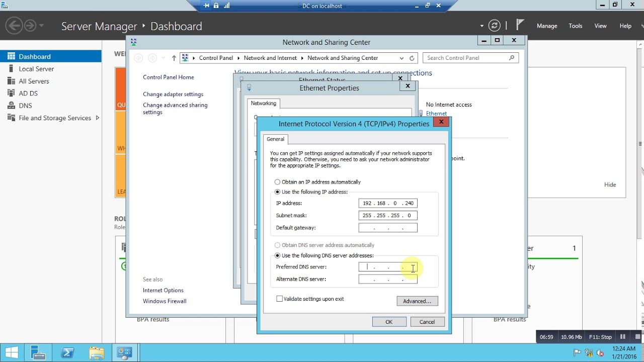Open the notifications flag in Server Manager

(520, 25)
